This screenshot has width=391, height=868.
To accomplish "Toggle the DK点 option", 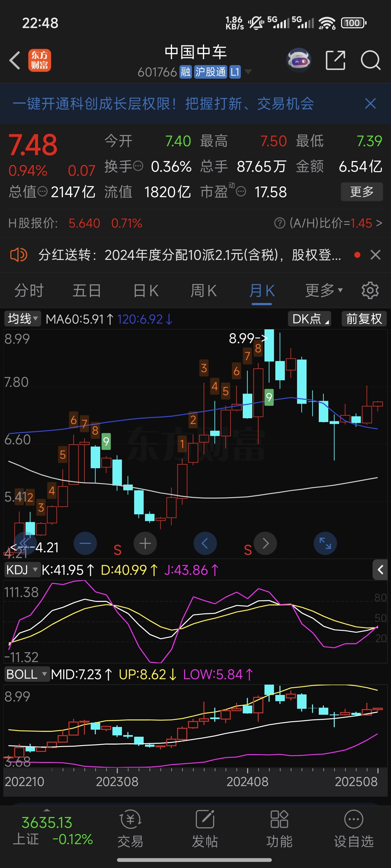I will click(x=309, y=318).
